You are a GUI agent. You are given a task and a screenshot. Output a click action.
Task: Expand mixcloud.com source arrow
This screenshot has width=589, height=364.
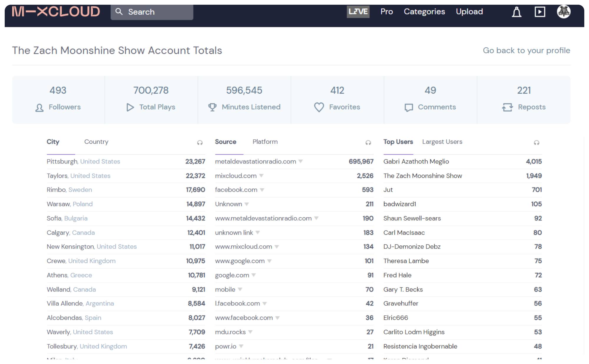click(x=261, y=176)
